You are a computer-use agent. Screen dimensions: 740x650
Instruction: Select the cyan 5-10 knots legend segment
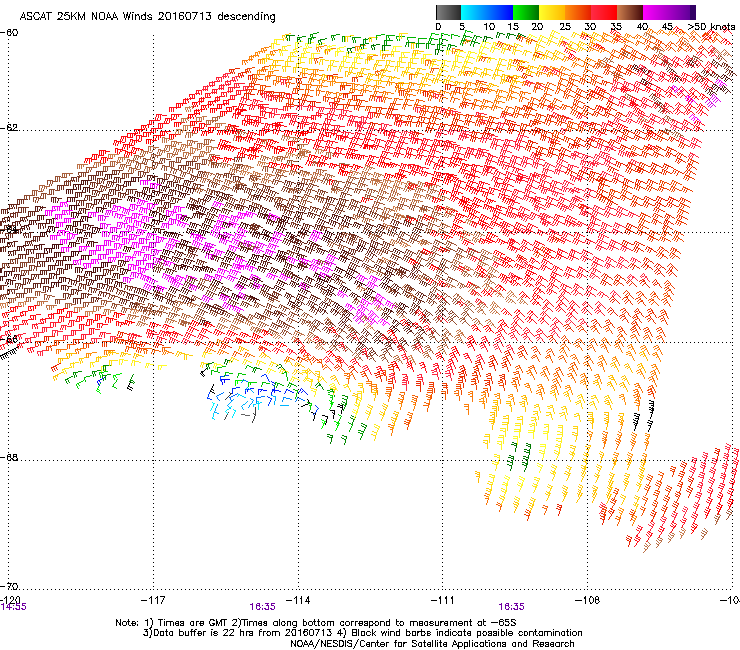[474, 12]
